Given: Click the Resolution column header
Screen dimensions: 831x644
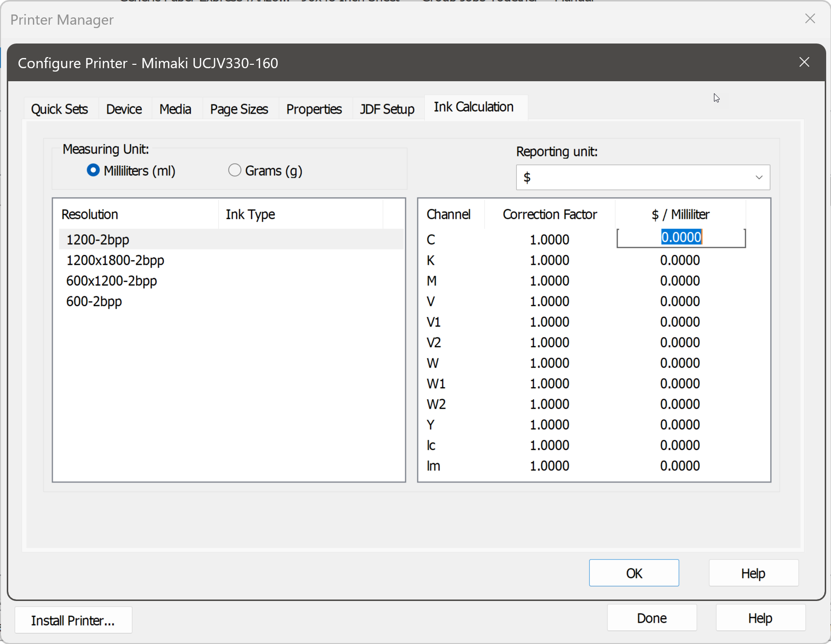Looking at the screenshot, I should 136,214.
